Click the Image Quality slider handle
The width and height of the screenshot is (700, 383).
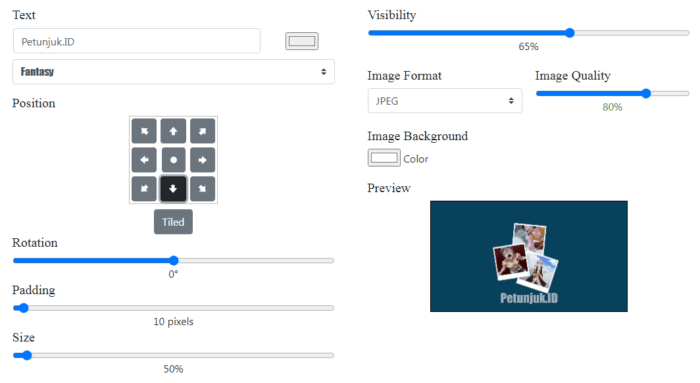coord(646,93)
